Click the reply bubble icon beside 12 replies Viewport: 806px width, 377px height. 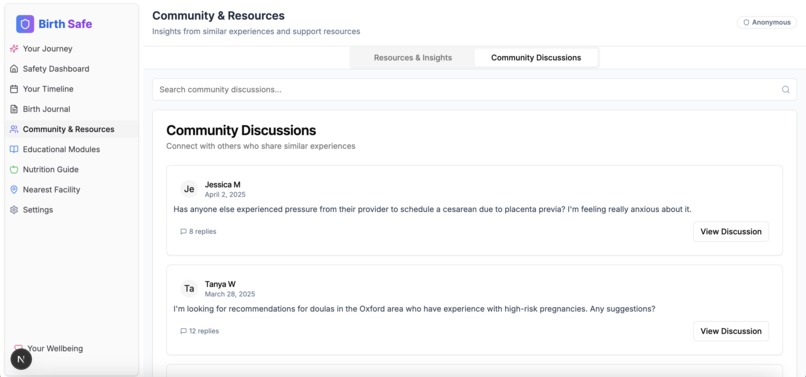point(184,331)
